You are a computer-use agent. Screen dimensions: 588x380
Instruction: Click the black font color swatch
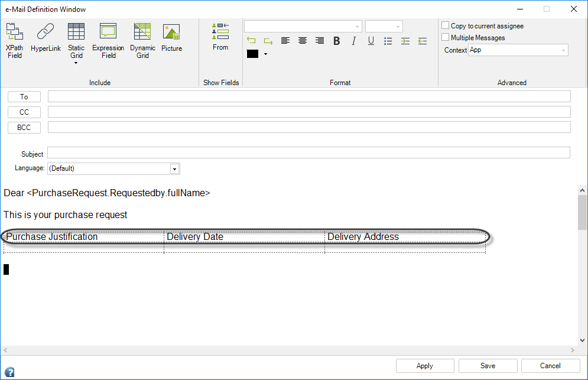pyautogui.click(x=252, y=54)
